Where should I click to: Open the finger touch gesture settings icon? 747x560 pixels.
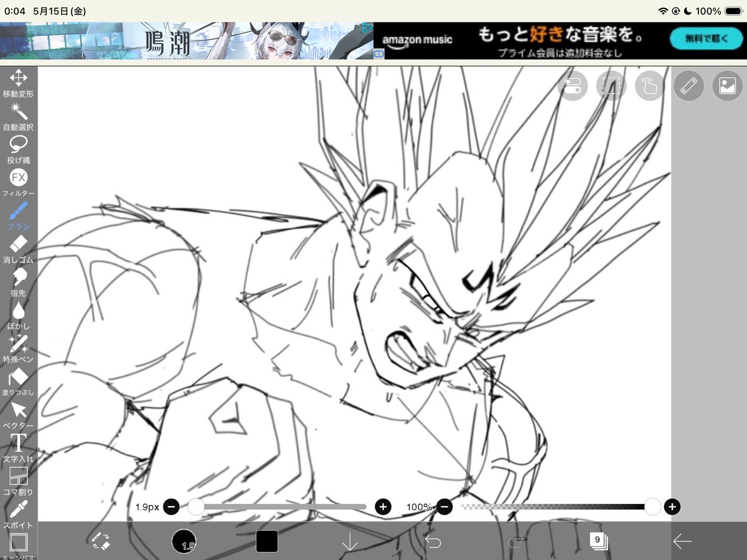point(650,86)
